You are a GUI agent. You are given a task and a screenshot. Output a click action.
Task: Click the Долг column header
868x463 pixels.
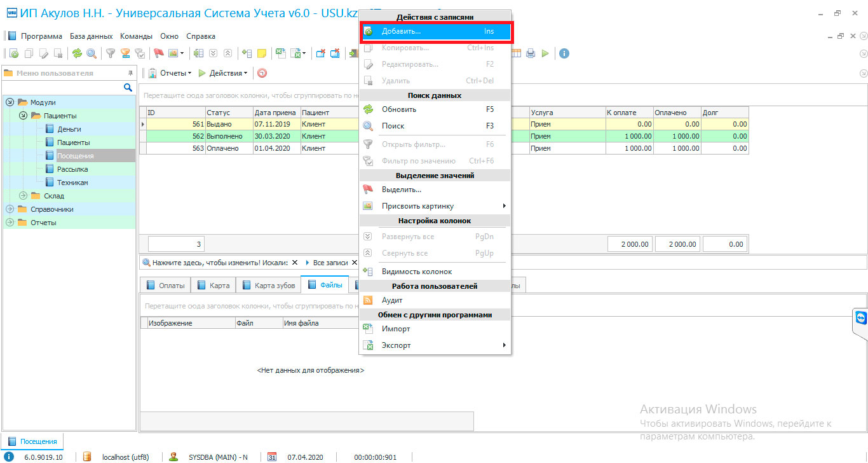724,113
